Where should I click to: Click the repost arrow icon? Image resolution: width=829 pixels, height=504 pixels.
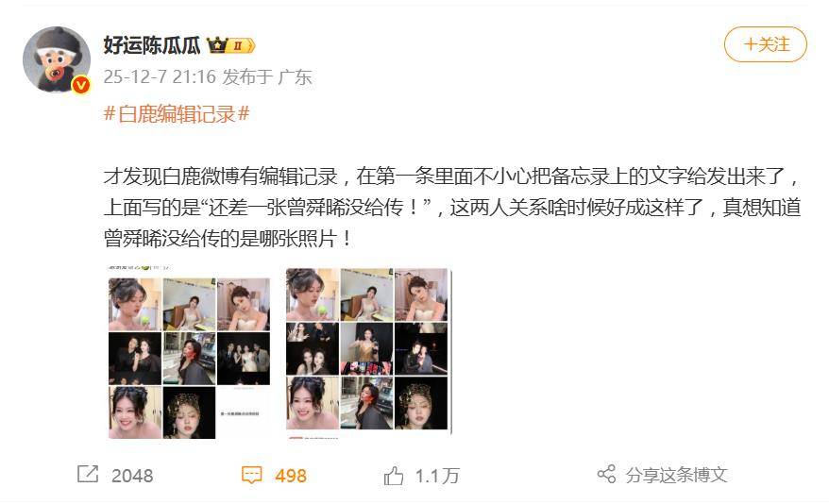coord(88,474)
